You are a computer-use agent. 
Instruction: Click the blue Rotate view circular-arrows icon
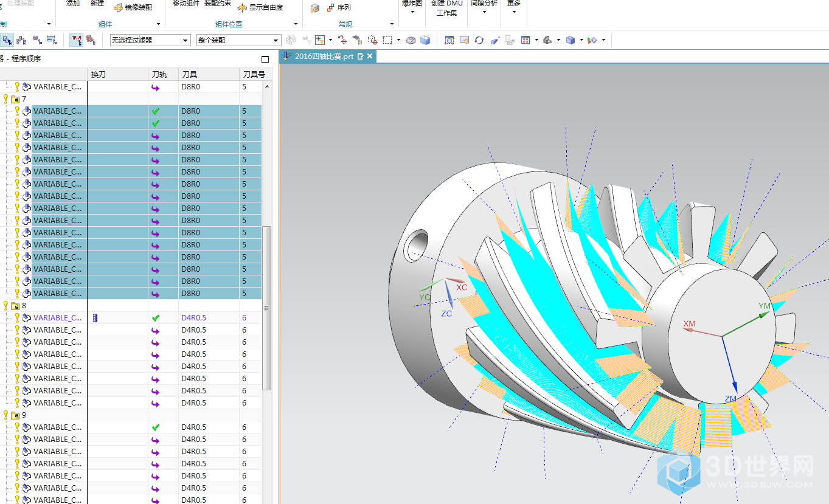(479, 40)
